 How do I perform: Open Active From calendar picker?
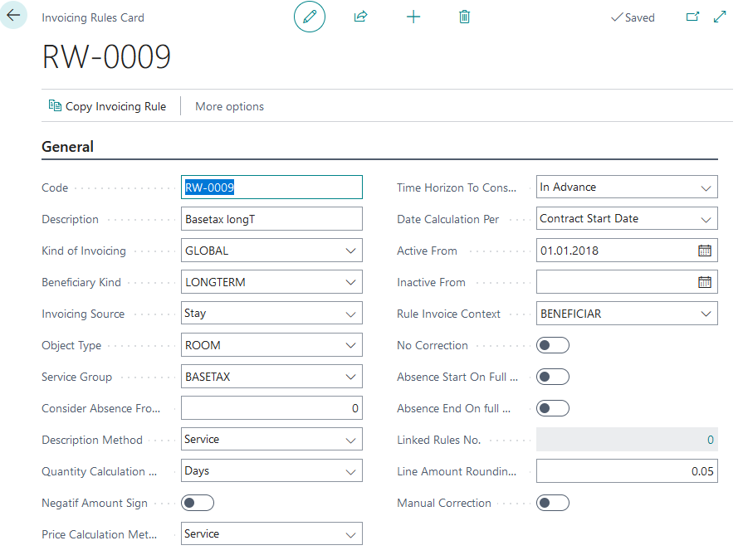click(705, 251)
